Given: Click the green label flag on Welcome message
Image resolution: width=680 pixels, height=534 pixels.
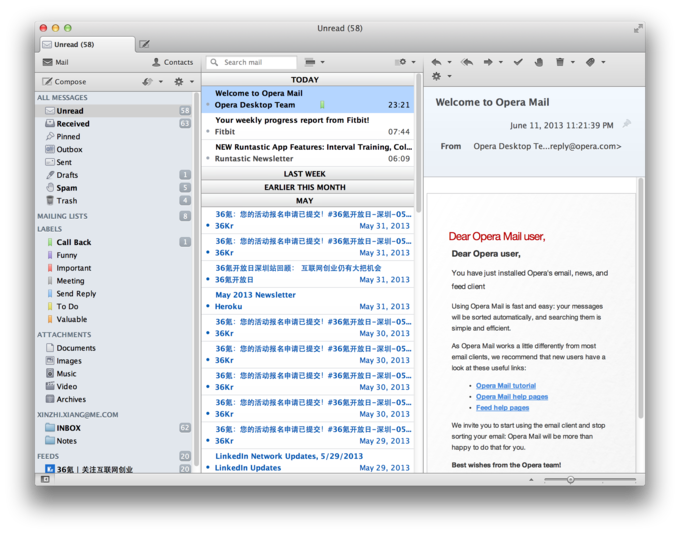Looking at the screenshot, I should tap(322, 105).
